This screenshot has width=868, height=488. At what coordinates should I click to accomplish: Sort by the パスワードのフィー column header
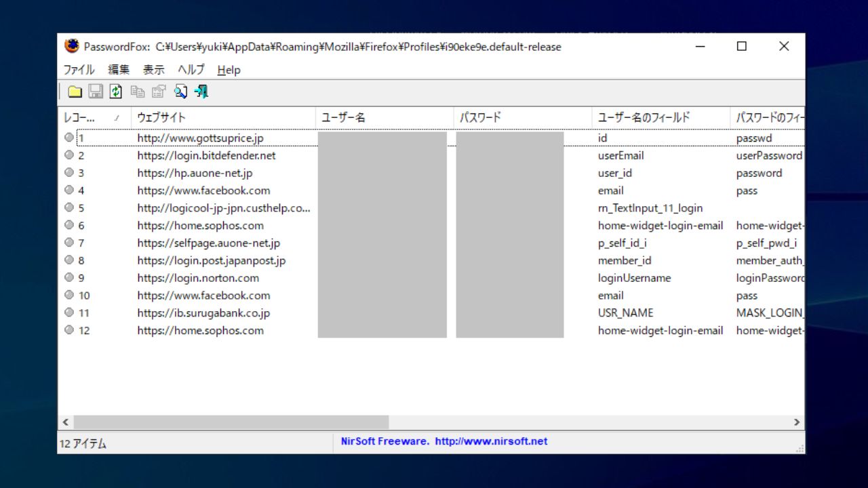click(x=768, y=117)
